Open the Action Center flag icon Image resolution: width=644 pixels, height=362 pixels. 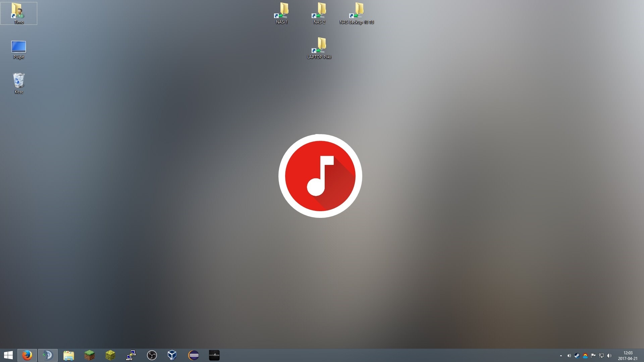tap(593, 356)
